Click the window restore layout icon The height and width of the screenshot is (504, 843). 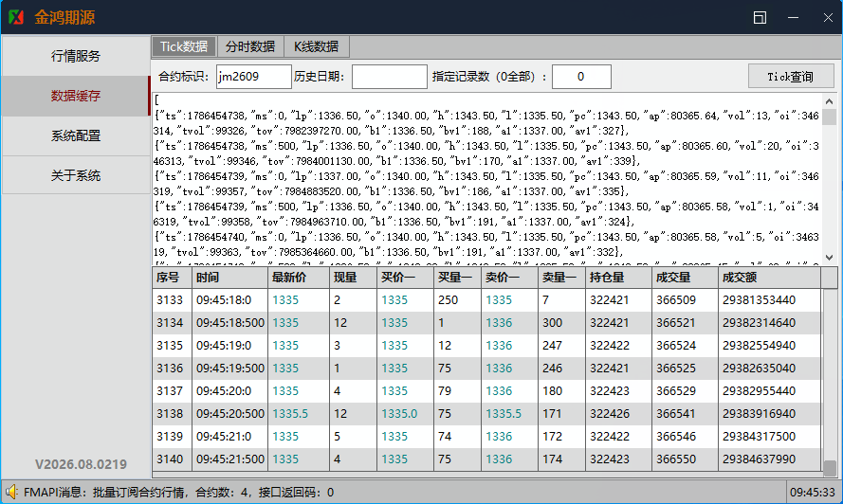click(x=760, y=18)
